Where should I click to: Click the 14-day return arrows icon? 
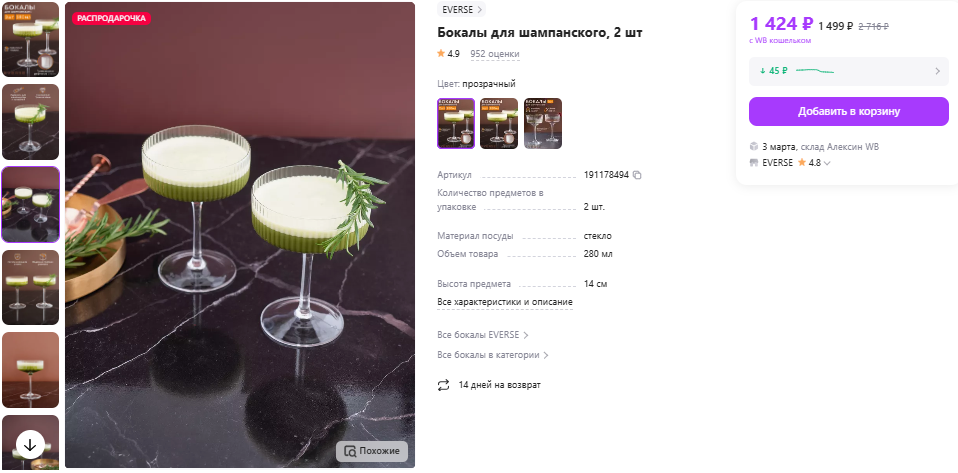[443, 385]
